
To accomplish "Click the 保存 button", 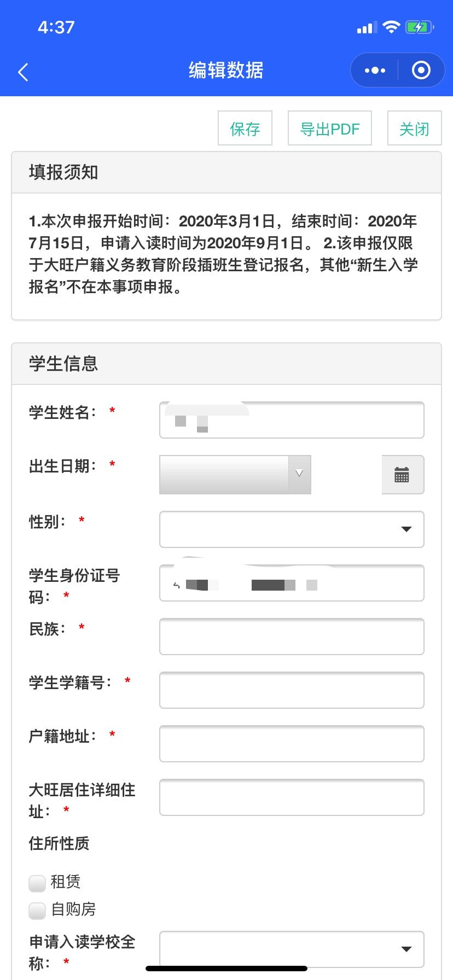I will [x=245, y=129].
